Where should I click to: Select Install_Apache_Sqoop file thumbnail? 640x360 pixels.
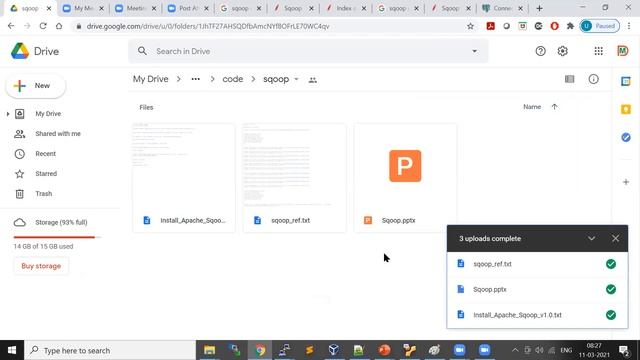(x=184, y=178)
